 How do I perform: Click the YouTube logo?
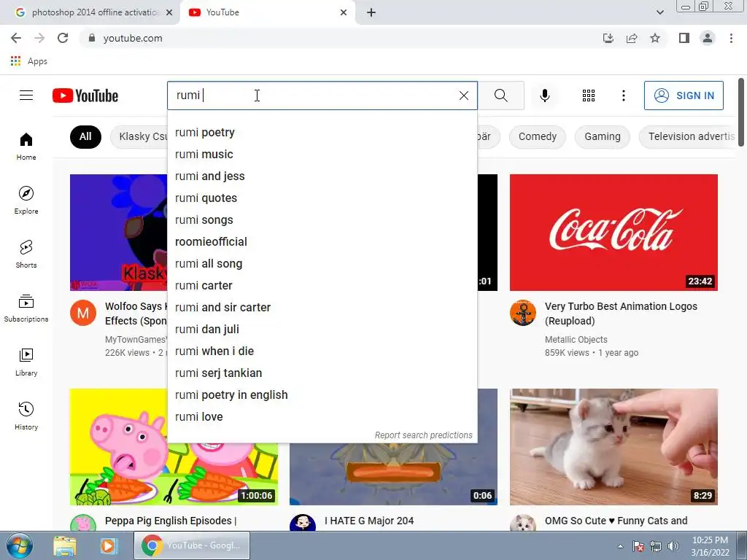tap(85, 96)
